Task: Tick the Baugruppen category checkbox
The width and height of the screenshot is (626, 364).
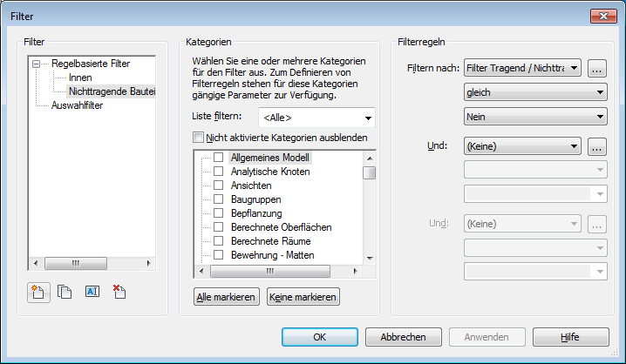Action: pos(219,199)
